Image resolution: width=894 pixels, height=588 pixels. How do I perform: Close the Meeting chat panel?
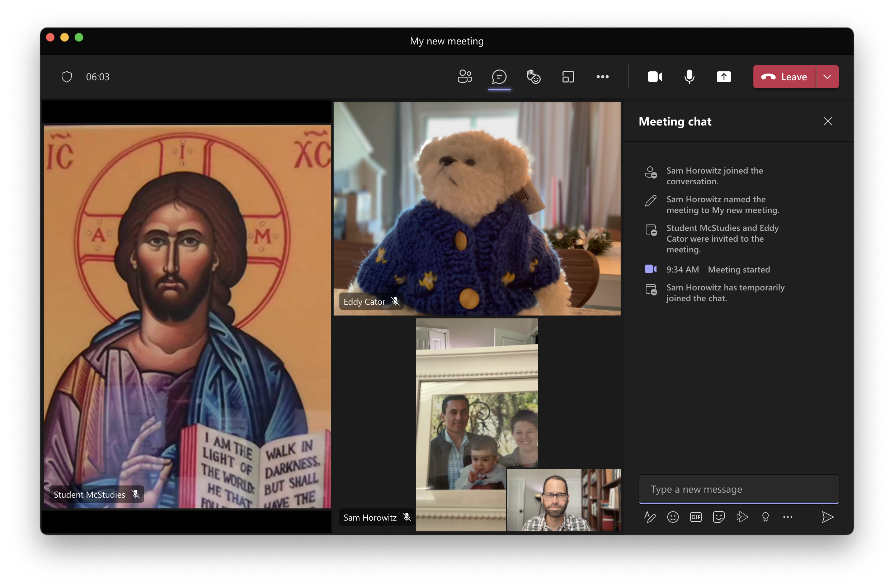click(828, 121)
